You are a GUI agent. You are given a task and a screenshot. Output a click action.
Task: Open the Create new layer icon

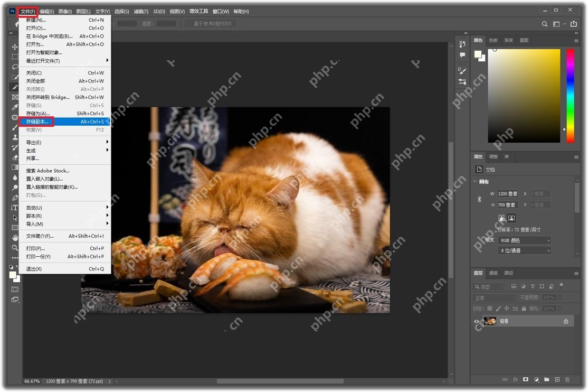click(x=557, y=379)
